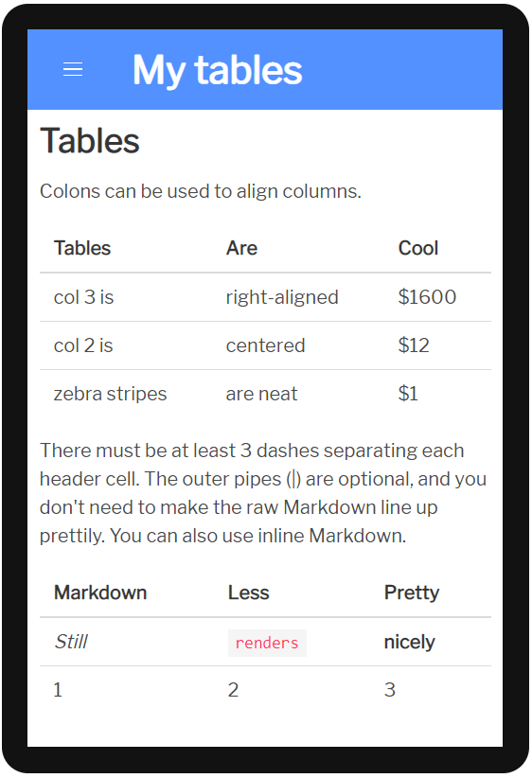Open the hamburger menu icon
532x778 pixels.
(73, 69)
